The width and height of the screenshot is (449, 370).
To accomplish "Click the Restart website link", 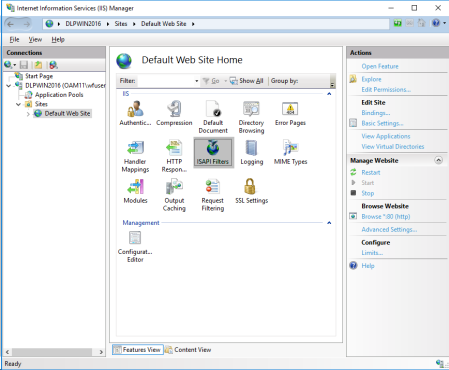I will coord(371,172).
